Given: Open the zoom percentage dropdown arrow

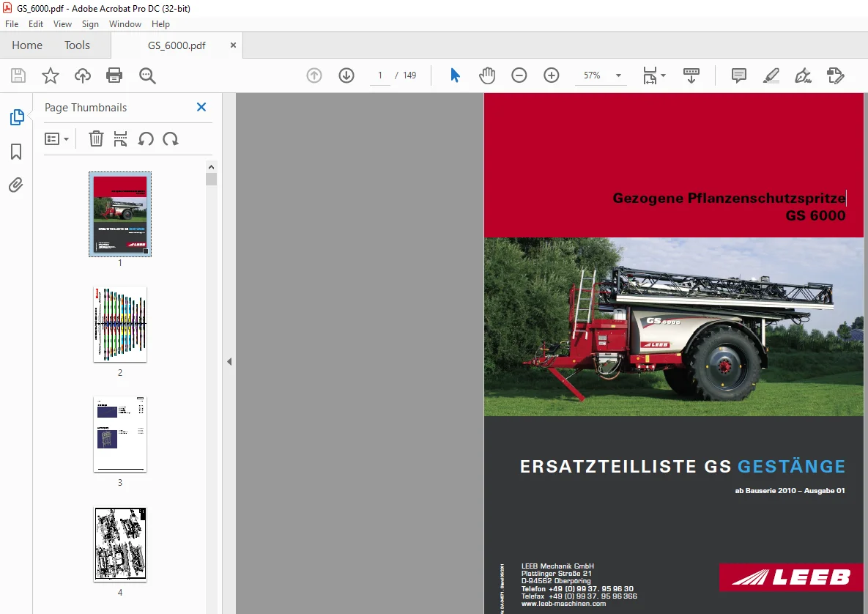Looking at the screenshot, I should pos(618,75).
